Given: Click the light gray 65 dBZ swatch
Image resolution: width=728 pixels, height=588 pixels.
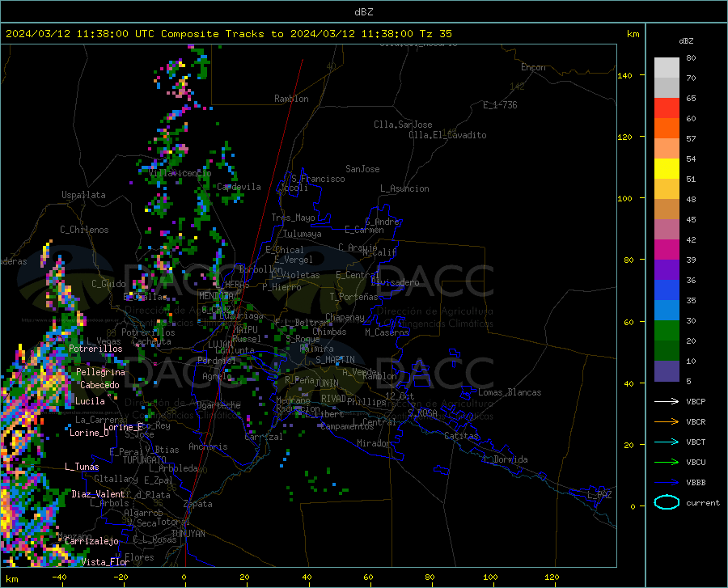Looking at the screenshot, I should (667, 87).
